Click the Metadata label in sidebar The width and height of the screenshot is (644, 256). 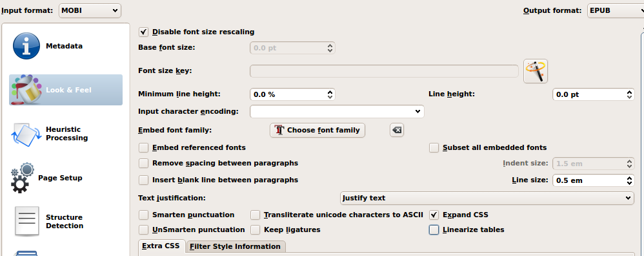(64, 46)
